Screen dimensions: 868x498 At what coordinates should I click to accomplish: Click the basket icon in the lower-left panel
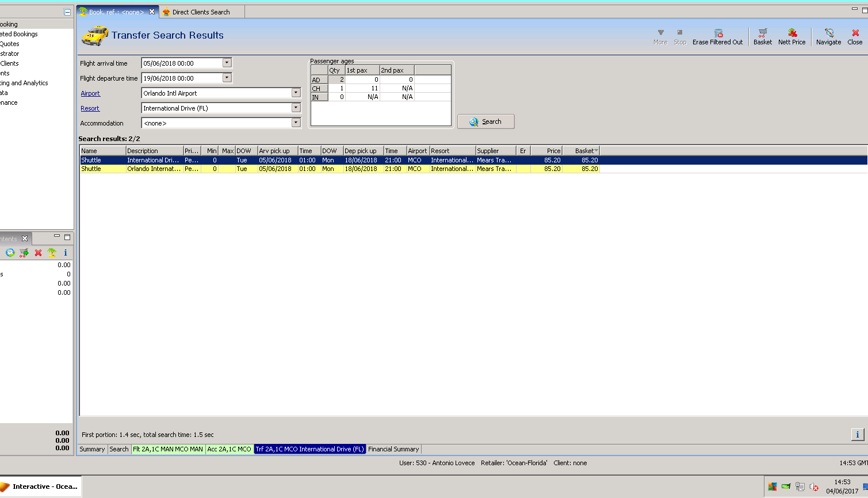pyautogui.click(x=24, y=253)
